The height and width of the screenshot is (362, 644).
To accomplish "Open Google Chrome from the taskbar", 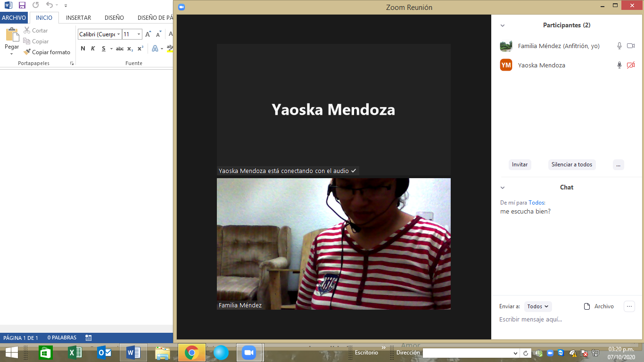I will [x=191, y=353].
